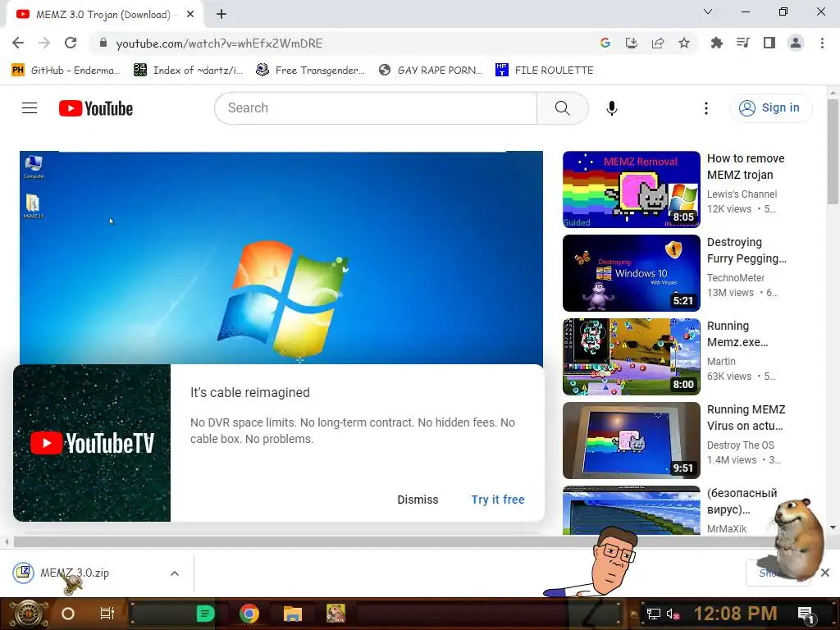
Task: Click the muted volume tray icon
Action: [x=673, y=614]
